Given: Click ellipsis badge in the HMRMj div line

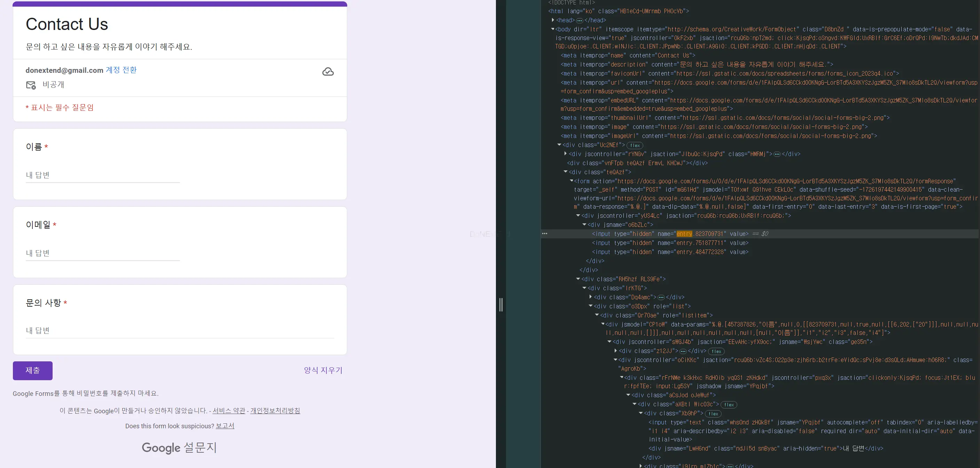Looking at the screenshot, I should pyautogui.click(x=777, y=154).
